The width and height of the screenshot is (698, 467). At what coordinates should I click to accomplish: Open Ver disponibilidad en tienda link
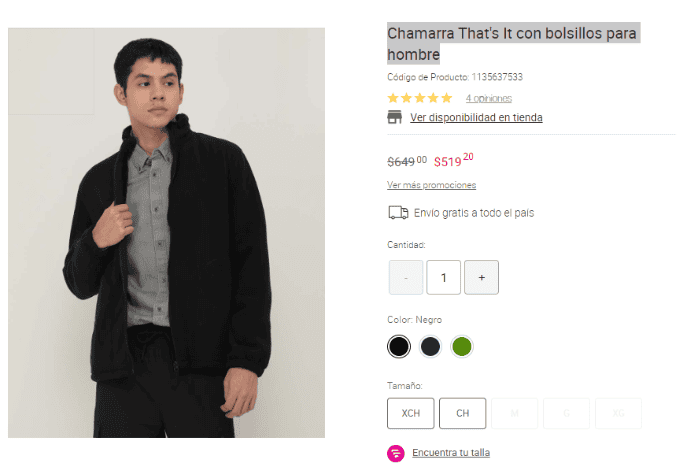pyautogui.click(x=476, y=118)
